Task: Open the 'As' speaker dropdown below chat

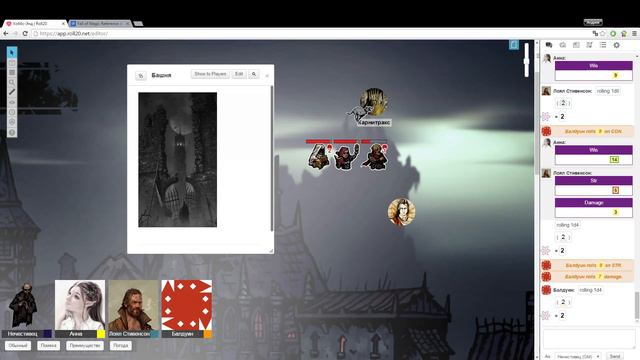Action: (x=578, y=357)
